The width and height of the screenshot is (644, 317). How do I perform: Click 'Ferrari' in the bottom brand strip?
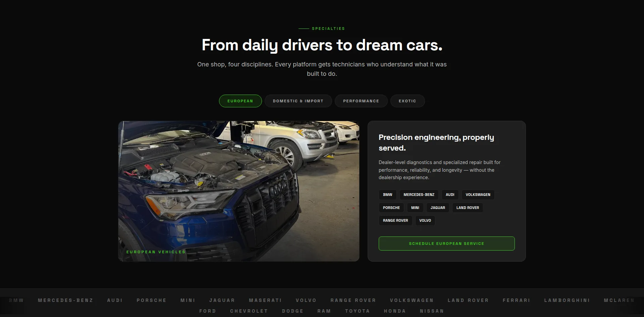[x=516, y=300]
